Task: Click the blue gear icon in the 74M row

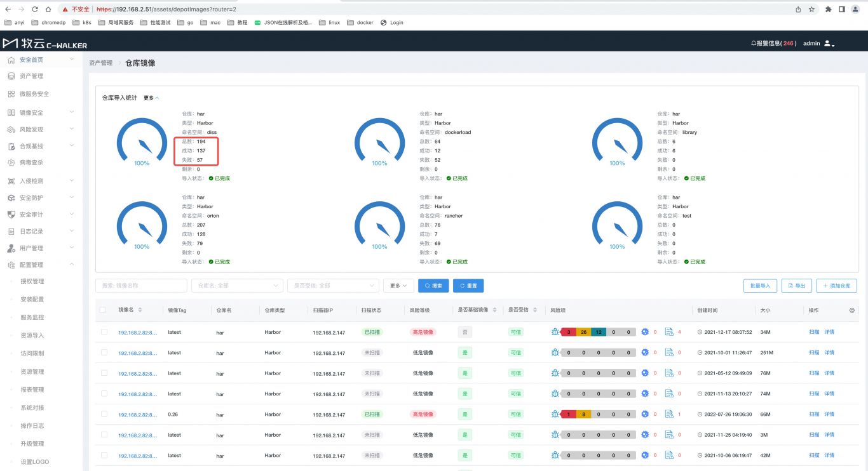Action: pyautogui.click(x=645, y=394)
